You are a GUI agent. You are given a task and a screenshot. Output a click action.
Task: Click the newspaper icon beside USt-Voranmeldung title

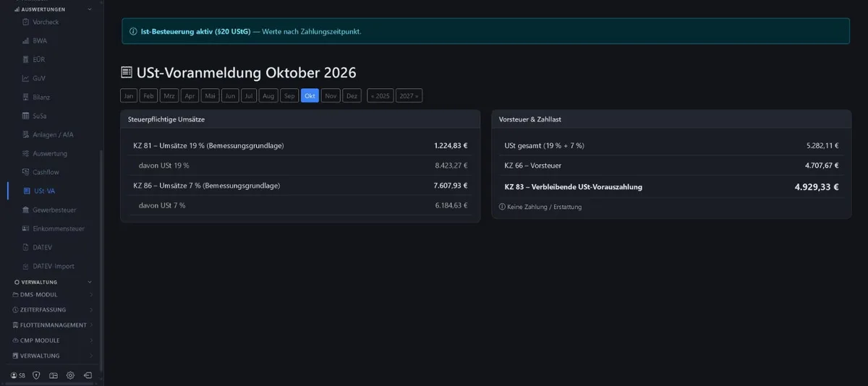pos(127,73)
